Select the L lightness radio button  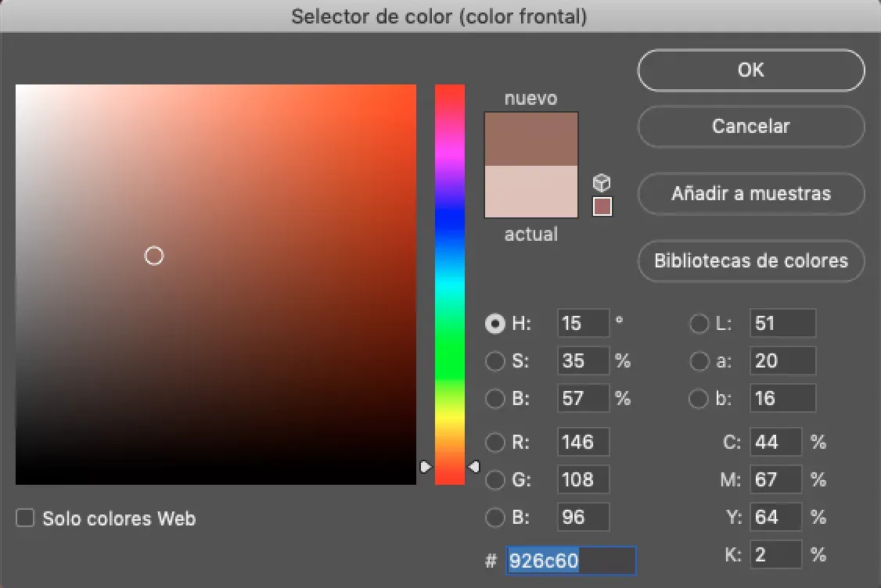tap(699, 324)
